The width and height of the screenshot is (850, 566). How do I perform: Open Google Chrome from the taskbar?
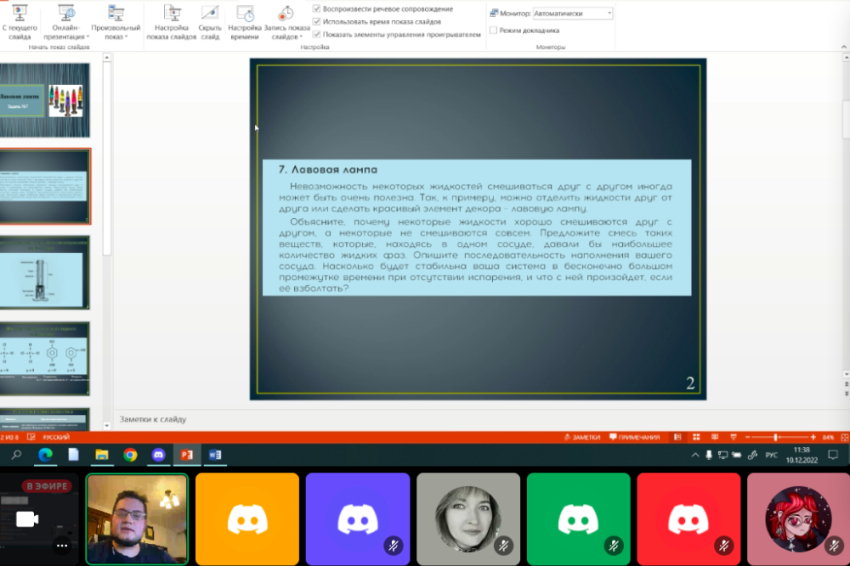pyautogui.click(x=130, y=455)
